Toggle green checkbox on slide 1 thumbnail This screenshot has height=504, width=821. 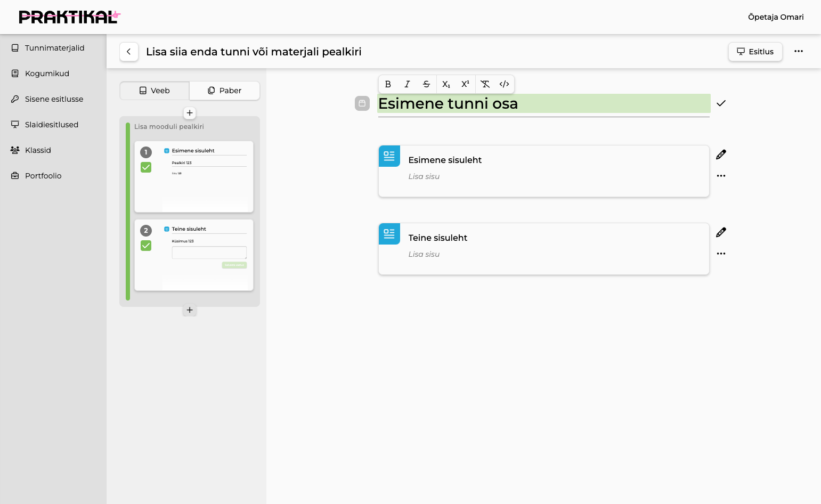[146, 167]
